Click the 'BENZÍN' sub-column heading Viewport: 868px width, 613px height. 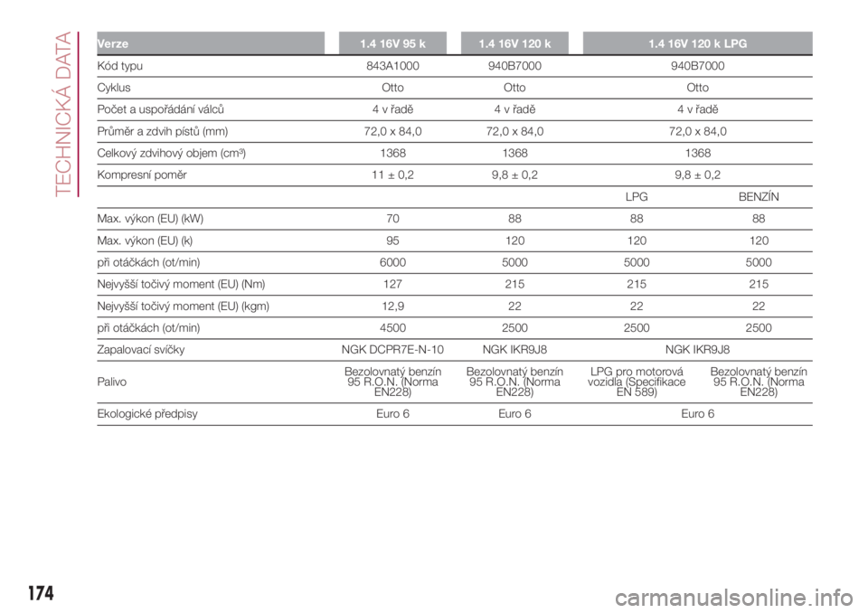[759, 197]
